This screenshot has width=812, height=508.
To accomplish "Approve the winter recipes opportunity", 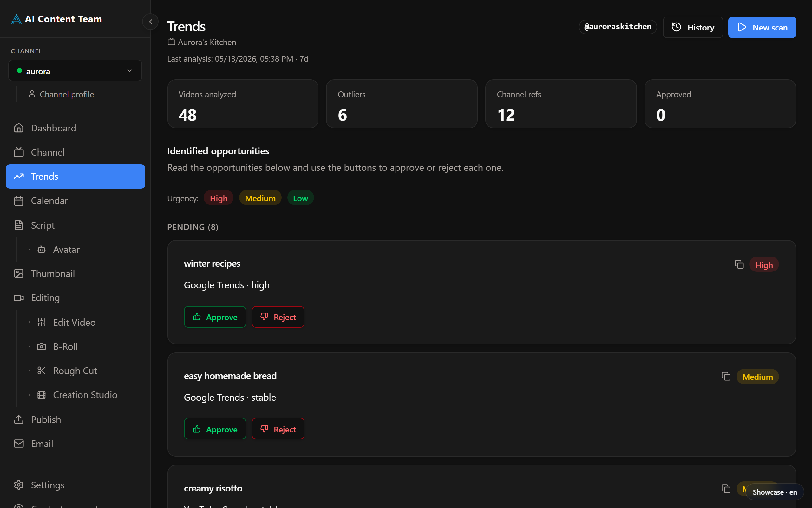I will [x=215, y=317].
